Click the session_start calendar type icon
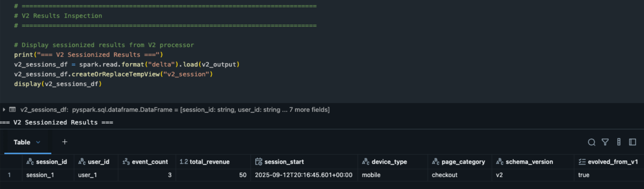644x189 pixels. click(x=259, y=162)
